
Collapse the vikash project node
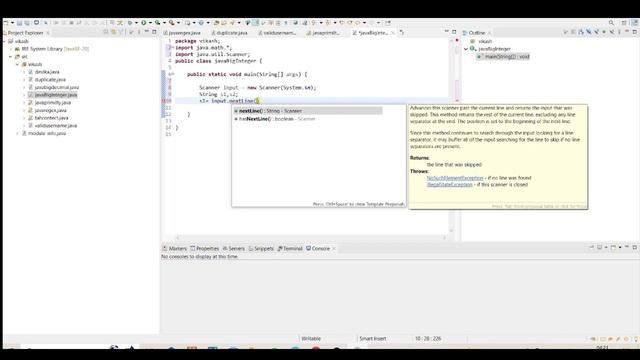tap(4, 41)
